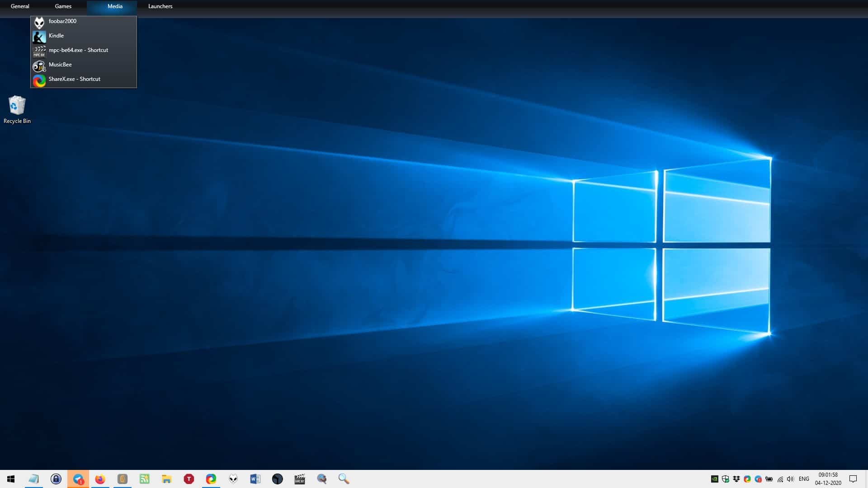Open the Windows Start menu

point(11,479)
